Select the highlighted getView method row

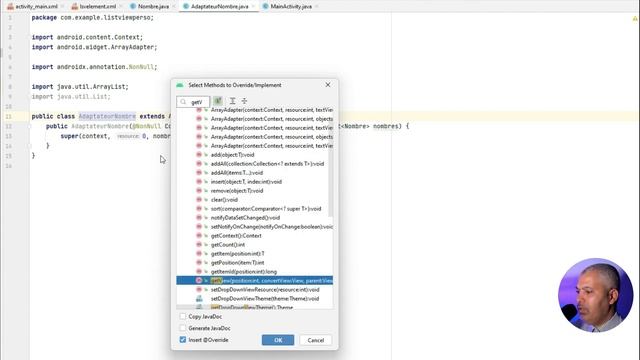tap(255, 280)
